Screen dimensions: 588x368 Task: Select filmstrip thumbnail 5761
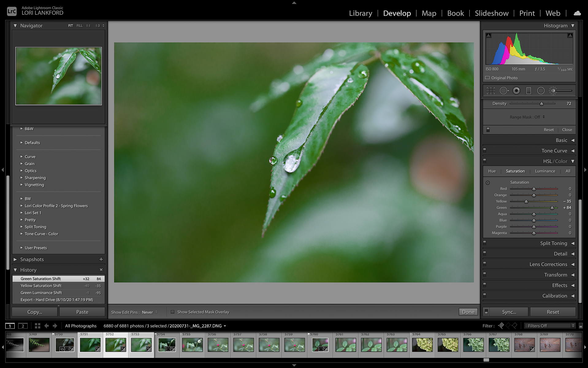coord(346,345)
